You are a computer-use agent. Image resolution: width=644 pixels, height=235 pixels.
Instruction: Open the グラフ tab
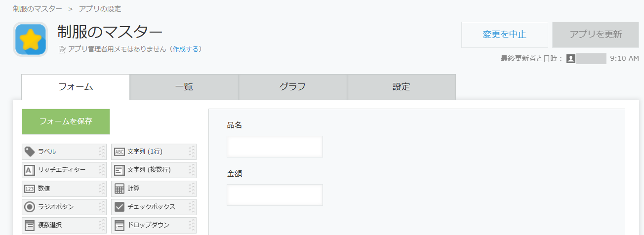292,87
